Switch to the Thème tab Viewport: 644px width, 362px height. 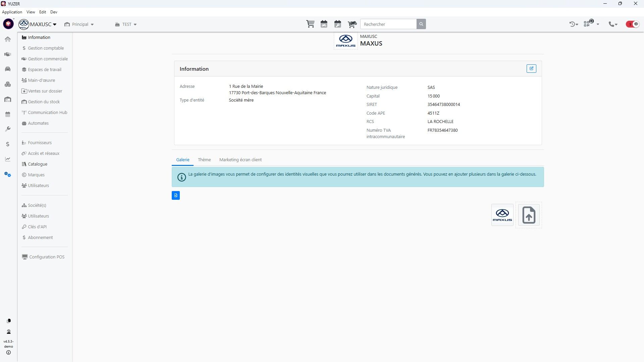pyautogui.click(x=204, y=160)
